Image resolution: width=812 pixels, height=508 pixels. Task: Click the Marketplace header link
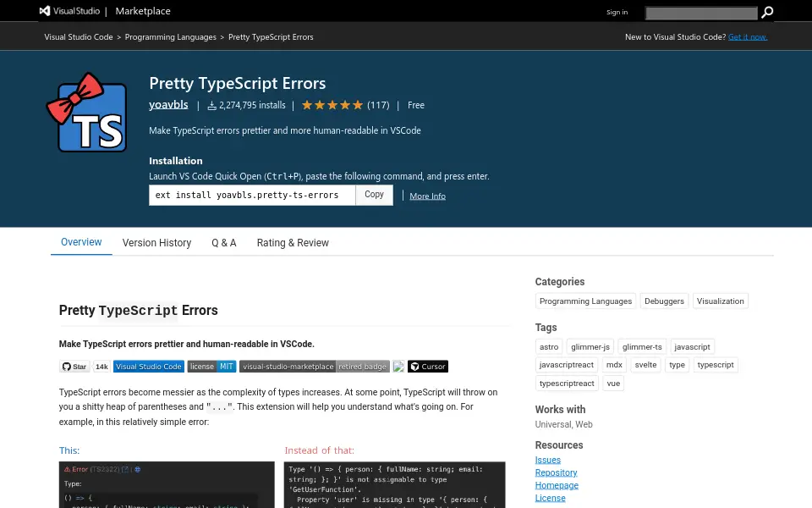pyautogui.click(x=143, y=11)
